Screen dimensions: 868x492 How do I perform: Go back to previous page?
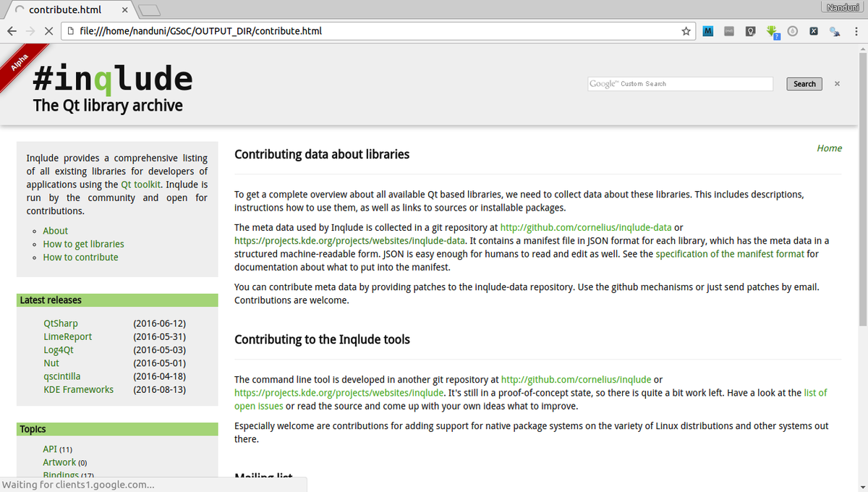pyautogui.click(x=12, y=32)
